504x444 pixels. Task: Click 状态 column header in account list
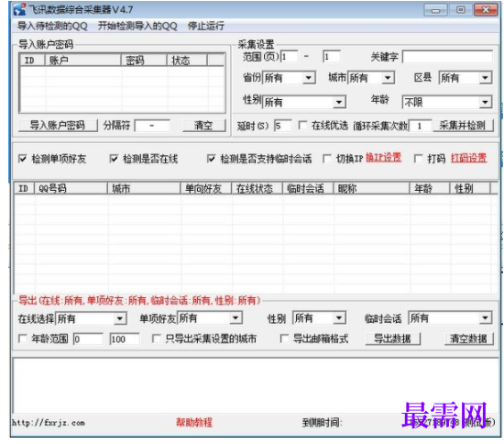[187, 61]
